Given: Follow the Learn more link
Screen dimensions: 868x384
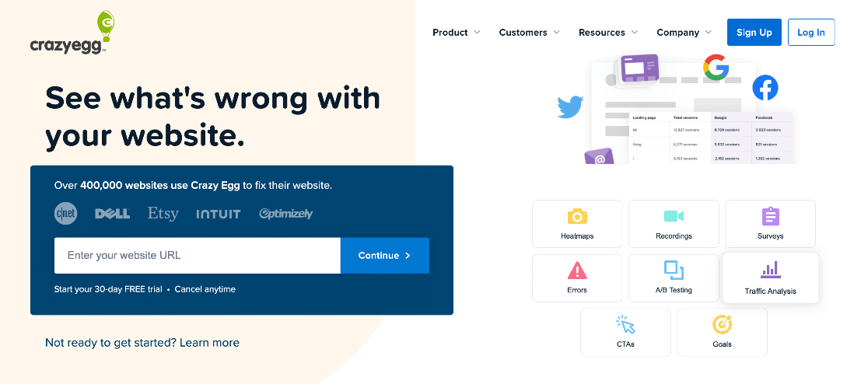Looking at the screenshot, I should click(x=209, y=343).
